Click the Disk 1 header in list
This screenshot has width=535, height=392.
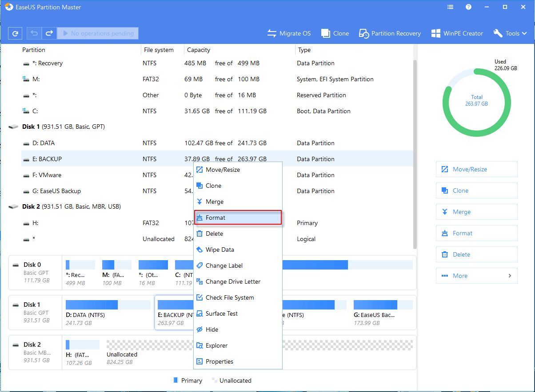63,127
